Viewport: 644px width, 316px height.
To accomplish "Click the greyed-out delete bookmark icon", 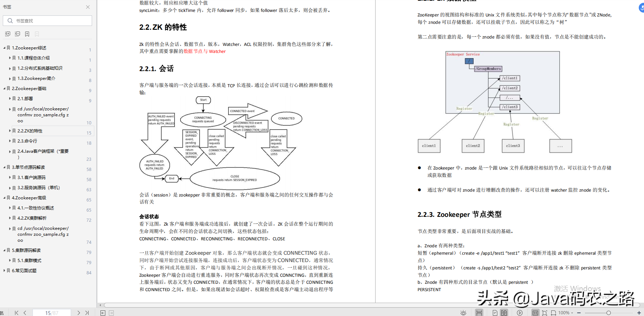I will coord(37,34).
